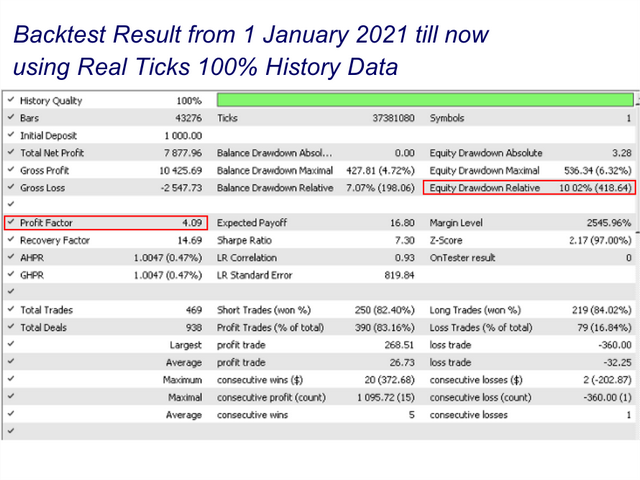Screen dimensions: 640x480
Task: Select the consecutive profit value 1 095.72 (15)
Action: 386,398
